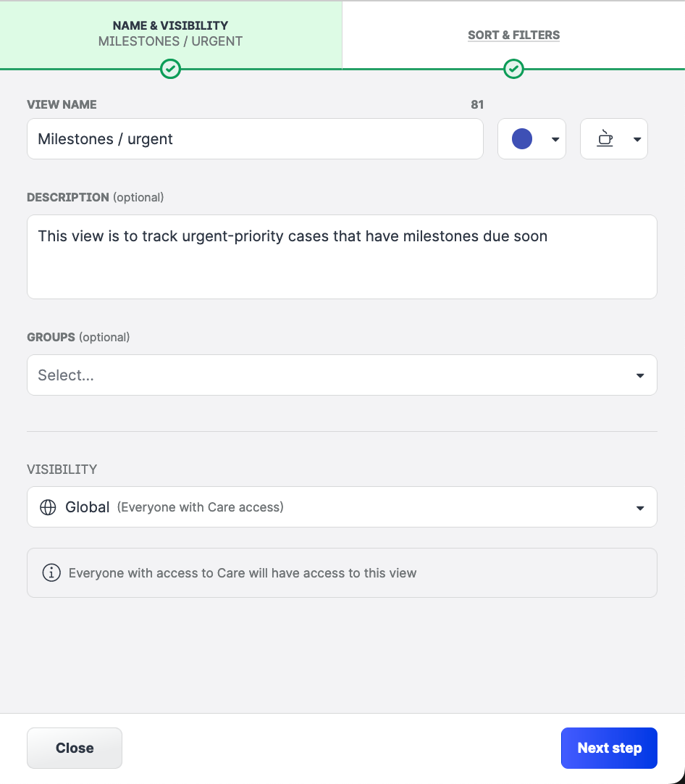
Task: Open the Visibility dropdown arrow
Action: (639, 508)
